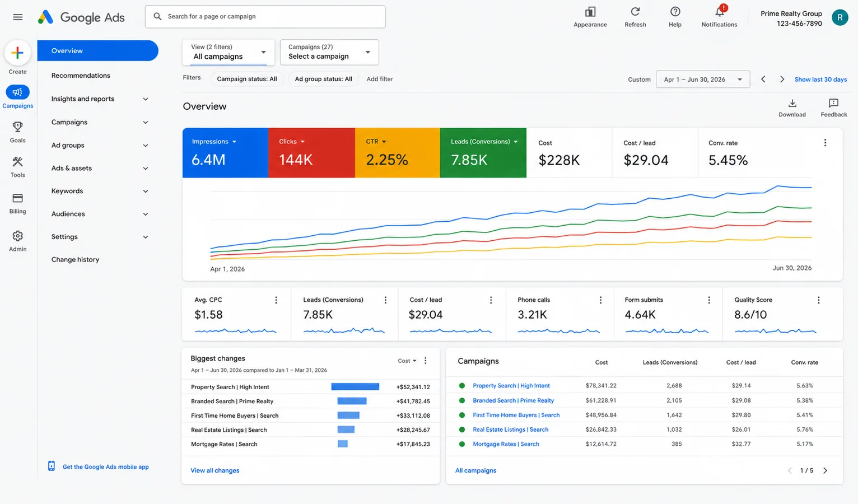858x504 pixels.
Task: Click the mobile app phone icon
Action: click(x=52, y=466)
